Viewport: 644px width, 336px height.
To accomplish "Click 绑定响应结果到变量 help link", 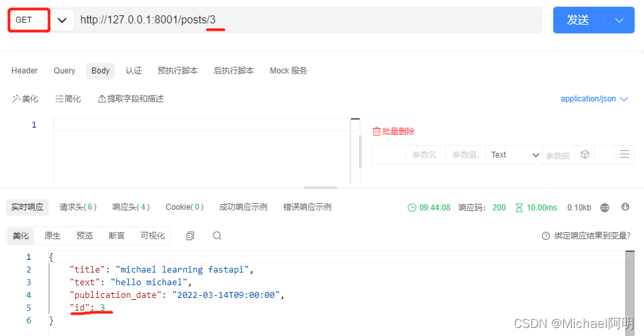I will [592, 236].
